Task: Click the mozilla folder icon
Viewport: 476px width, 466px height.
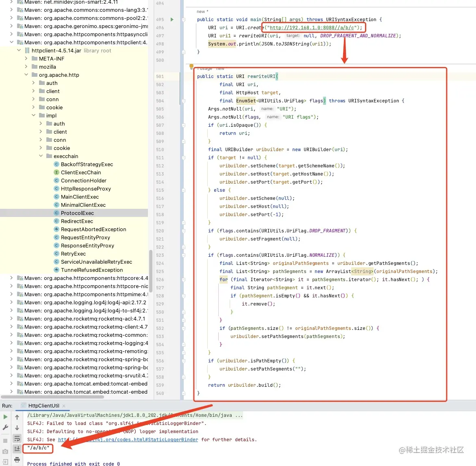Action: point(35,67)
